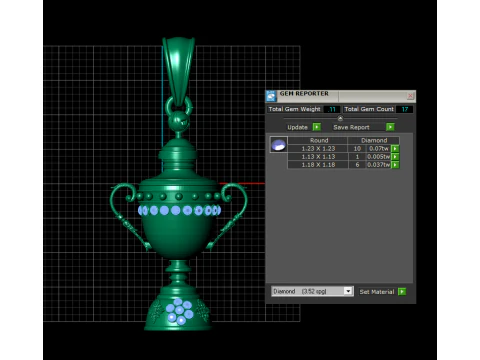Click the green Update arrow button
The height and width of the screenshot is (360, 480).
click(317, 127)
